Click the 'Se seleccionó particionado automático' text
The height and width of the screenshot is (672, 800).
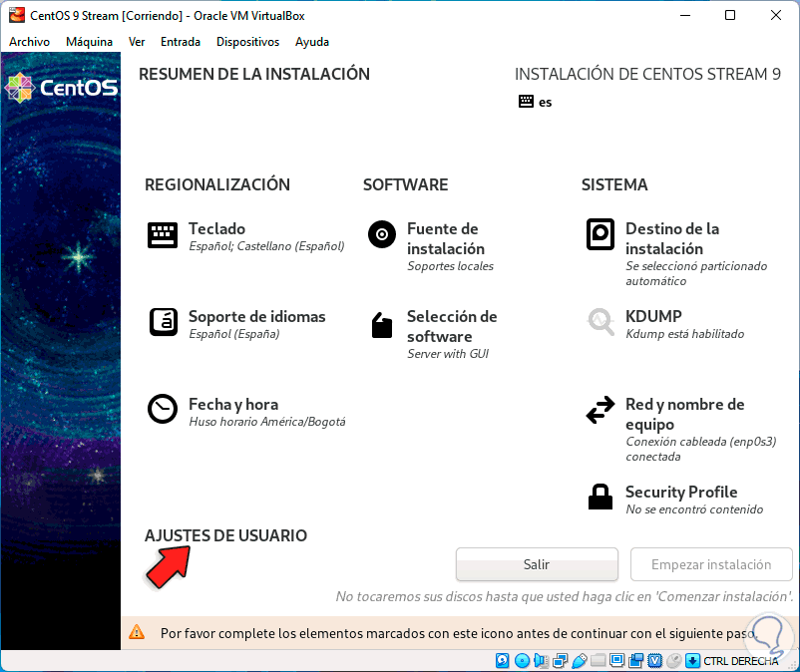point(696,273)
